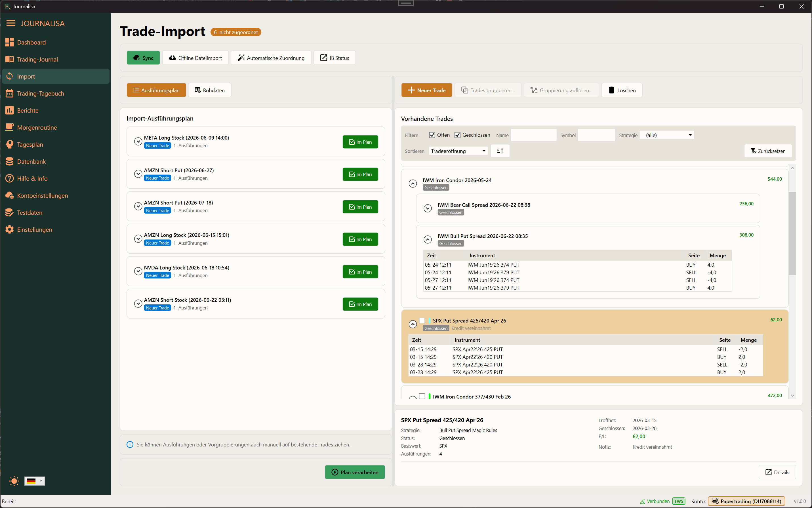Image resolution: width=812 pixels, height=508 pixels.
Task: Open Tagesplan in sidebar
Action: (x=55, y=144)
